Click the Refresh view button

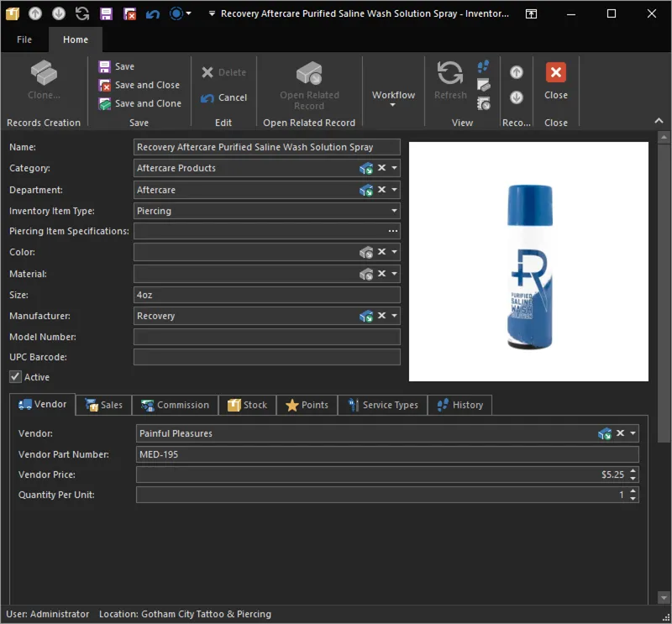coord(450,81)
